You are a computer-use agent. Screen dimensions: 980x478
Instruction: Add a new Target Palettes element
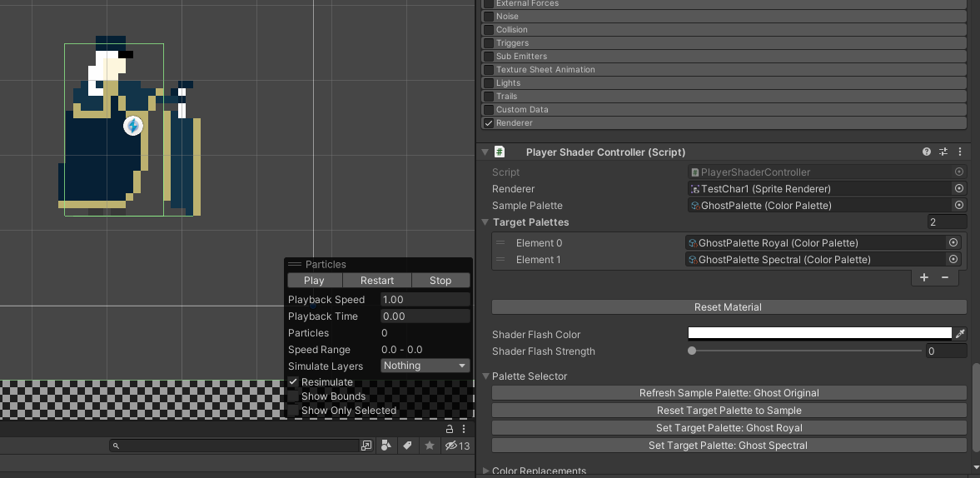(x=924, y=277)
